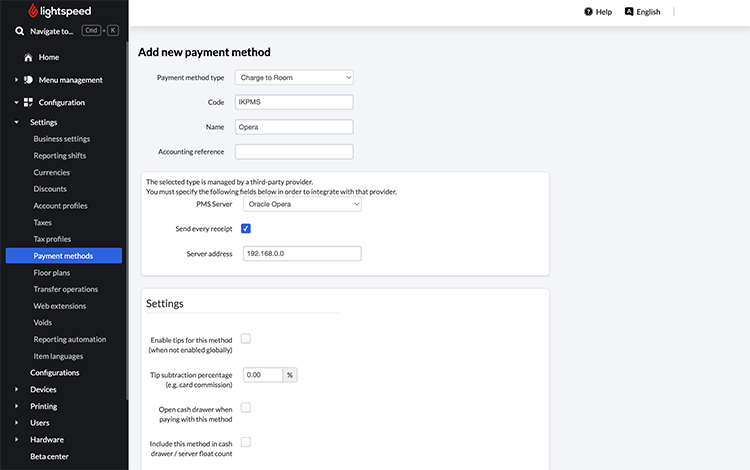The height and width of the screenshot is (470, 750).
Task: Check Open cash drawer when paying
Action: [x=246, y=408]
